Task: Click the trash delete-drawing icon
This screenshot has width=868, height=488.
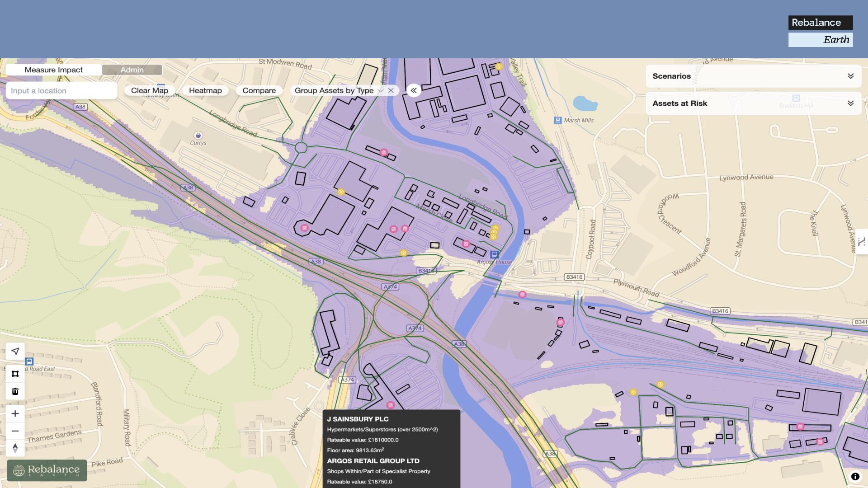Action: (15, 391)
